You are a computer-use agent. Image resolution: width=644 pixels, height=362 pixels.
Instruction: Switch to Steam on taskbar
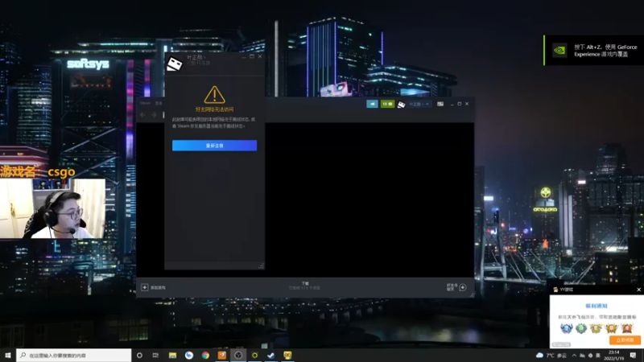(x=271, y=355)
